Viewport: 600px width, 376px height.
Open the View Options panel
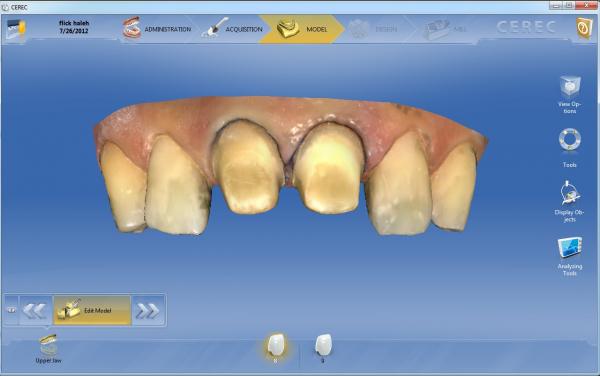[570, 94]
